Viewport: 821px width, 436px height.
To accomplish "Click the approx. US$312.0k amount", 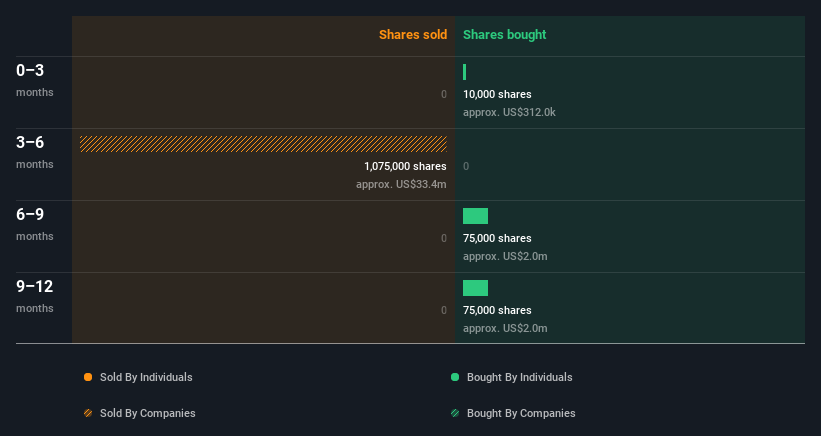I will (x=509, y=112).
